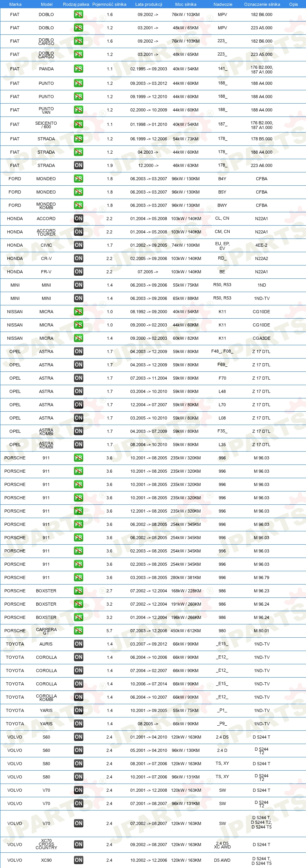Image resolution: width=306 pixels, height=868 pixels.
Task: Click the Lata produkcji column header
Action: [149, 4]
